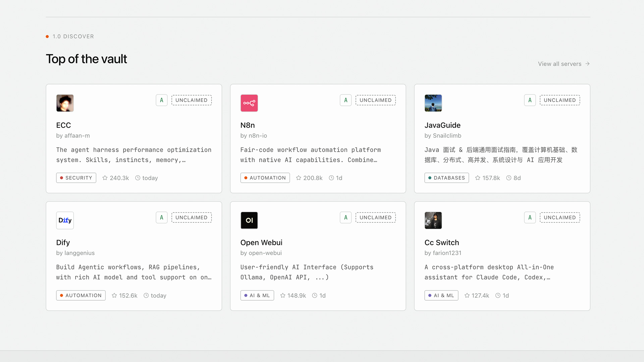This screenshot has height=362, width=644.
Task: Click the clock icon on the Dify card
Action: tap(146, 295)
